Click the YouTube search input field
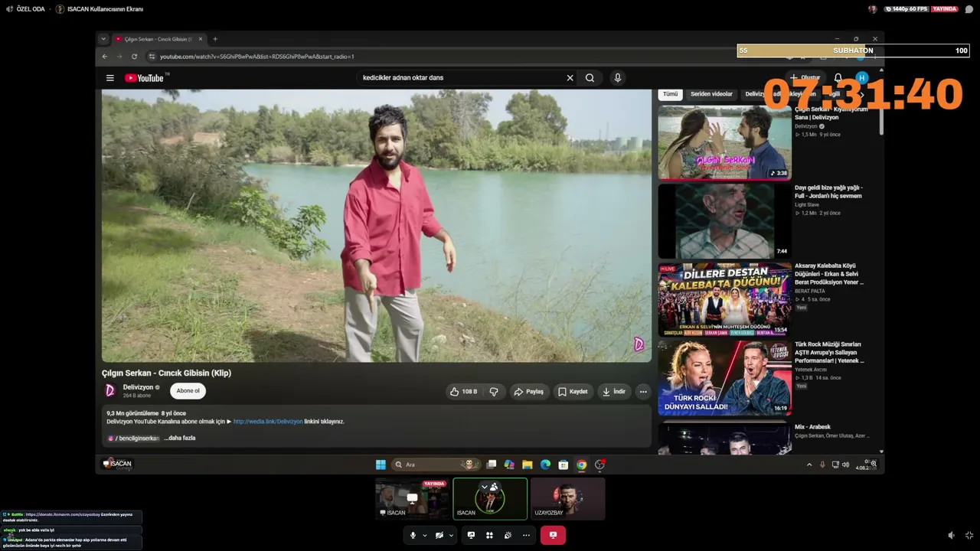The height and width of the screenshot is (551, 980). click(x=462, y=78)
